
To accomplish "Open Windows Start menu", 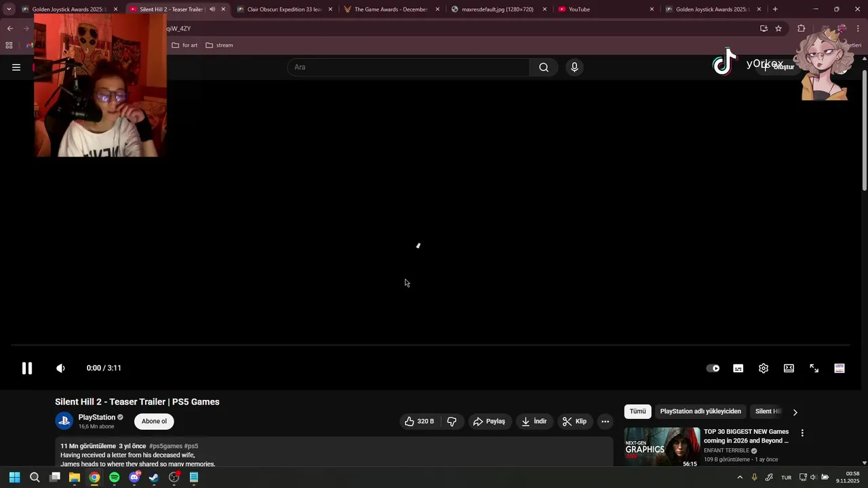I will point(14,477).
